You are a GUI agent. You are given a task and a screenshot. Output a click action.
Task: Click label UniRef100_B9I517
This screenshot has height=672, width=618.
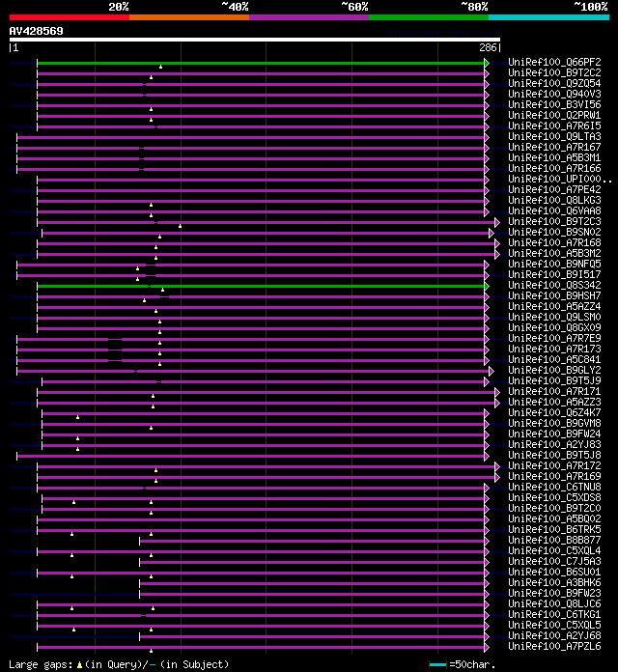coord(554,275)
